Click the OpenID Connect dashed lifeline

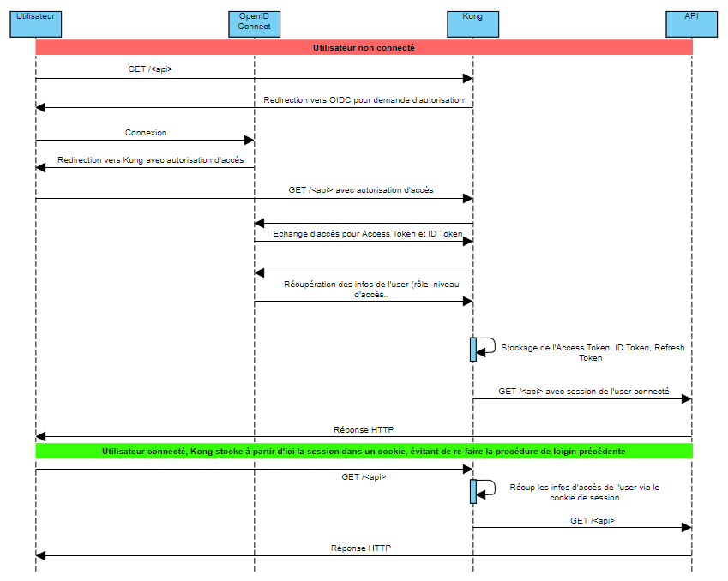point(254,386)
